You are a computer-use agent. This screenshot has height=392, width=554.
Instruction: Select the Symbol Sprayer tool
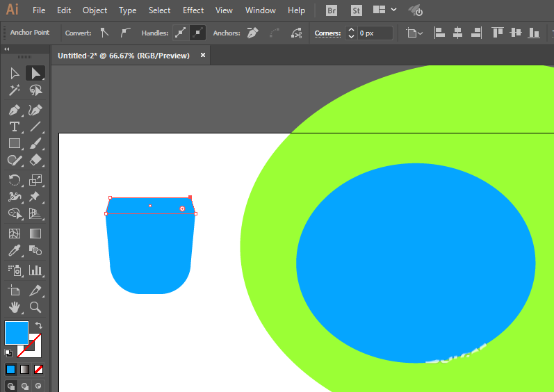click(15, 270)
